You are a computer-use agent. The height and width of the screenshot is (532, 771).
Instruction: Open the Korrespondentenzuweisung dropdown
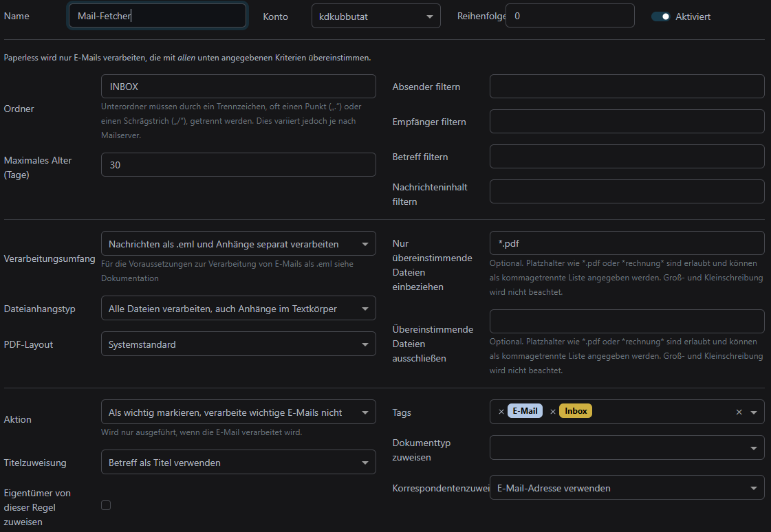point(626,488)
